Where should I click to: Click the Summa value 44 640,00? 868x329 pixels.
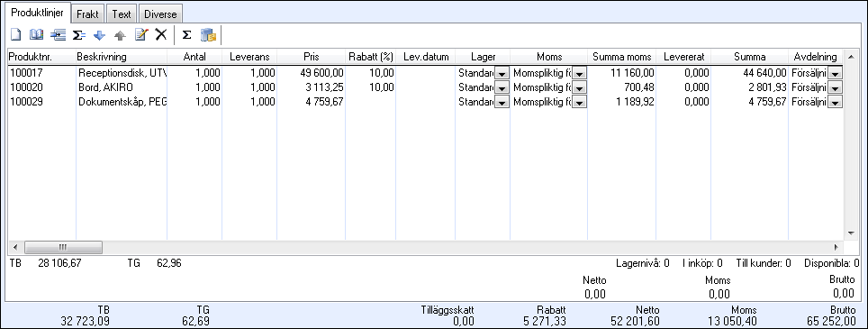[749, 72]
